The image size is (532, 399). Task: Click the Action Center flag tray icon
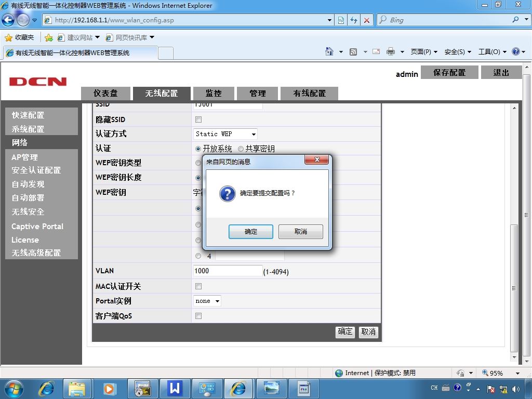tap(491, 389)
